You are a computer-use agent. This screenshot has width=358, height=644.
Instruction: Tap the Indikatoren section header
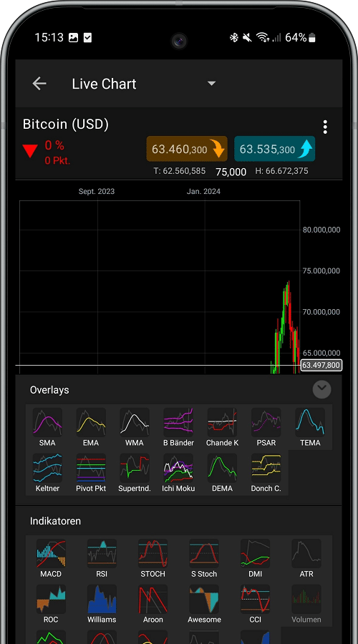tap(55, 521)
